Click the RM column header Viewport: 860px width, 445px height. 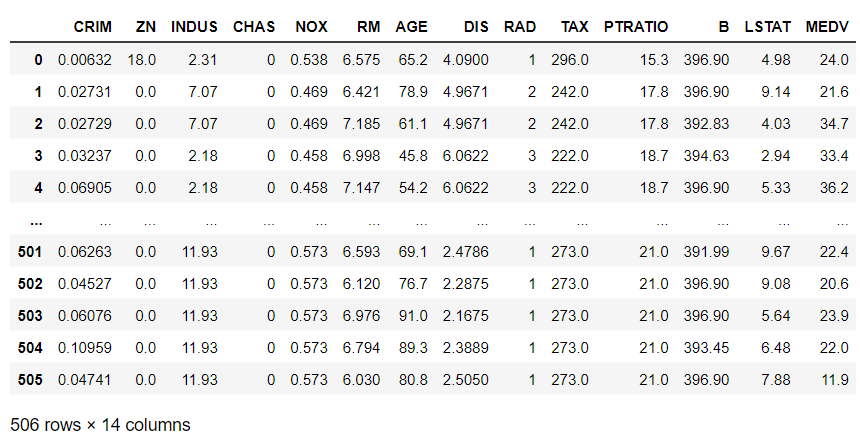369,27
